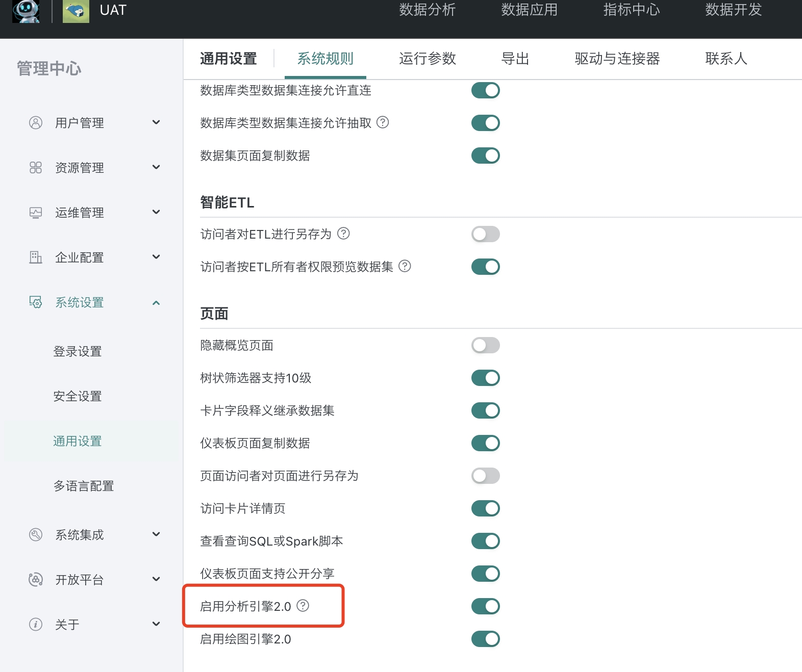Click the 开放平台 icon in sidebar
Viewport: 802px width, 672px height.
pos(36,580)
